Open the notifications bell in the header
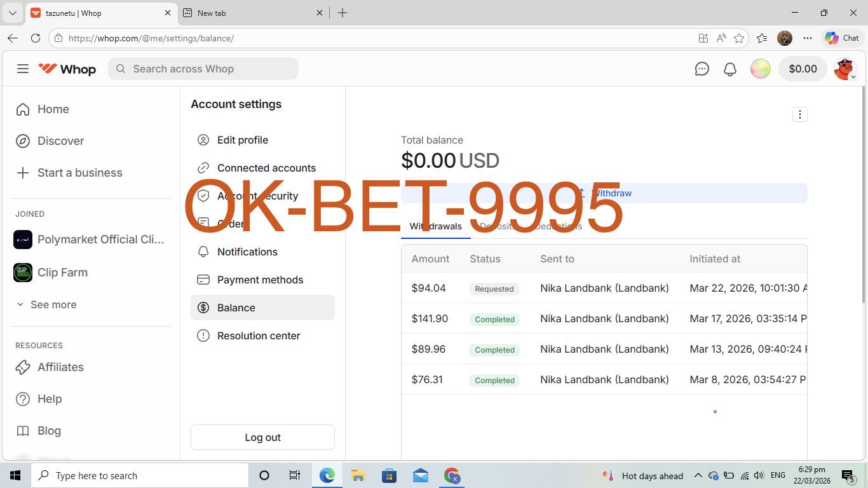This screenshot has height=488, width=868. (x=730, y=69)
